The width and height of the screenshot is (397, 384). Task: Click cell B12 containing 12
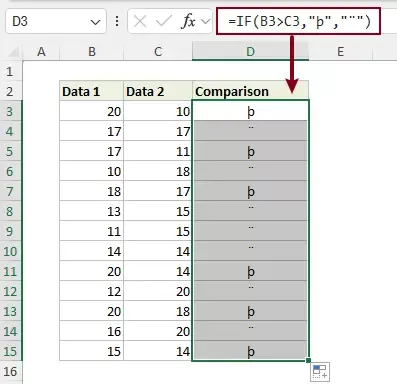[x=92, y=291]
